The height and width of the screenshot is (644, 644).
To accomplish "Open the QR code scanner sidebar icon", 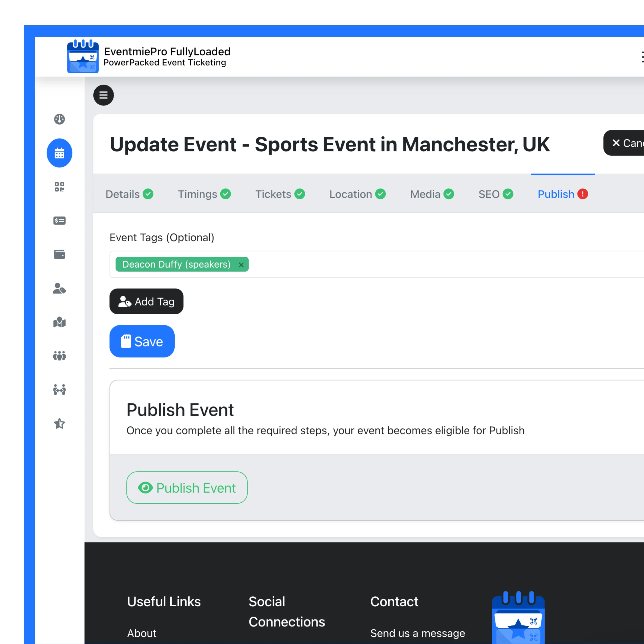I will point(59,187).
